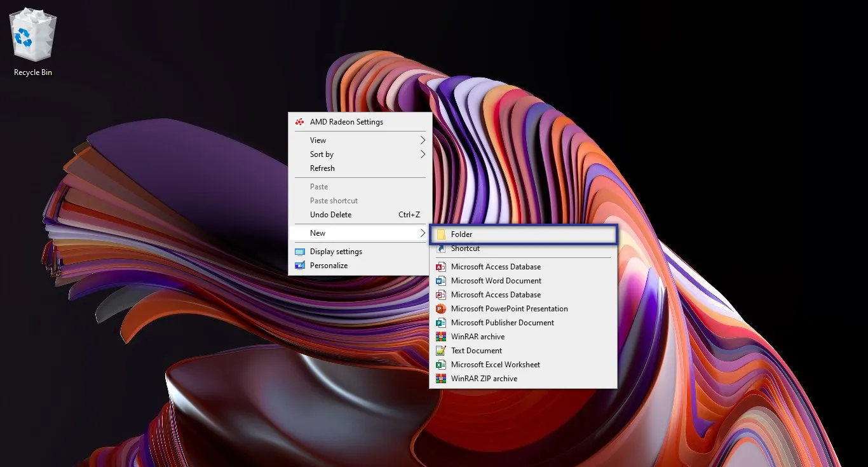The height and width of the screenshot is (467, 868).
Task: Expand the New submenu
Action: pyautogui.click(x=317, y=233)
